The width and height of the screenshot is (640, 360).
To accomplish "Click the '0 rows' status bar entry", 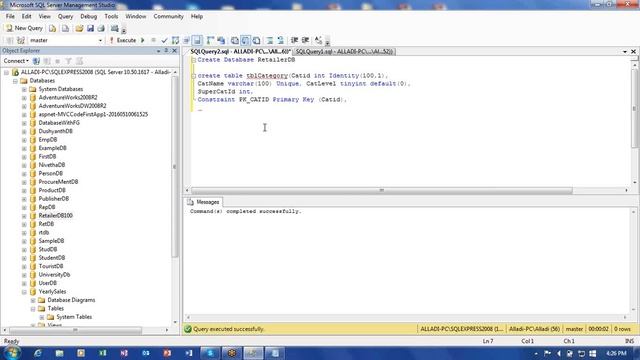I will click(x=622, y=329).
